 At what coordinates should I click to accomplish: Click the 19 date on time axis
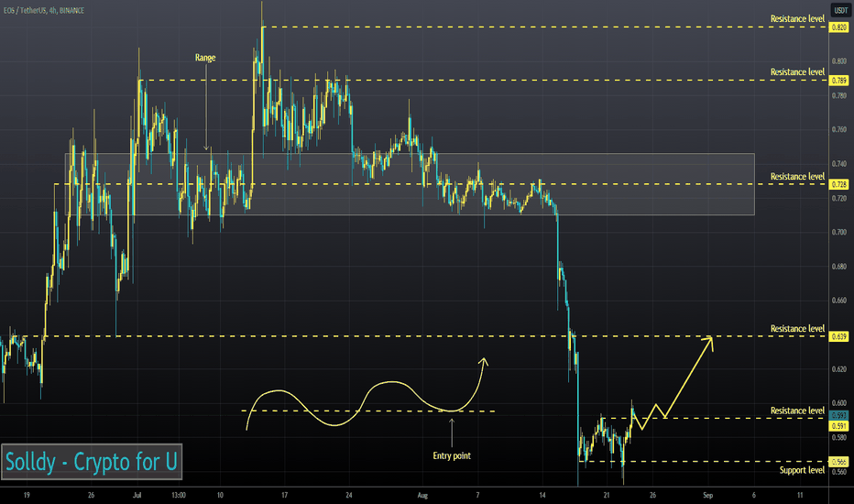27,495
